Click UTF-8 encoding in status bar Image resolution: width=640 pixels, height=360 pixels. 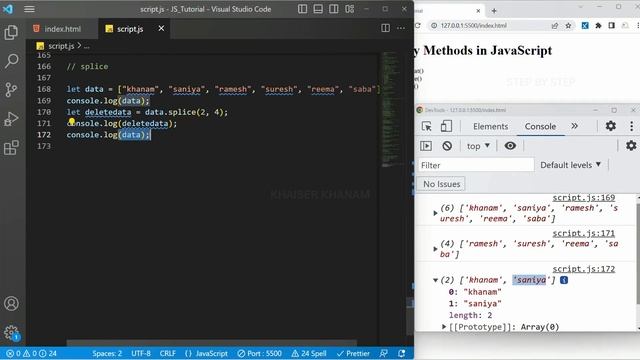pos(141,353)
